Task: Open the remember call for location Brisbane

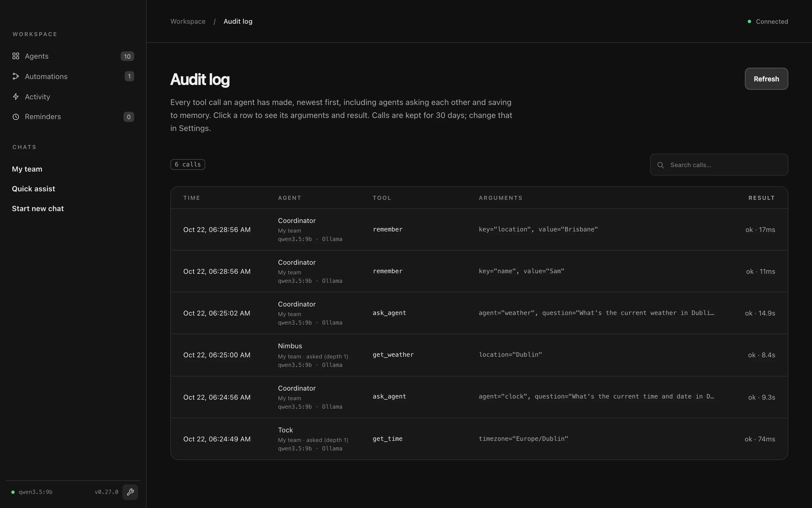Action: point(479,229)
